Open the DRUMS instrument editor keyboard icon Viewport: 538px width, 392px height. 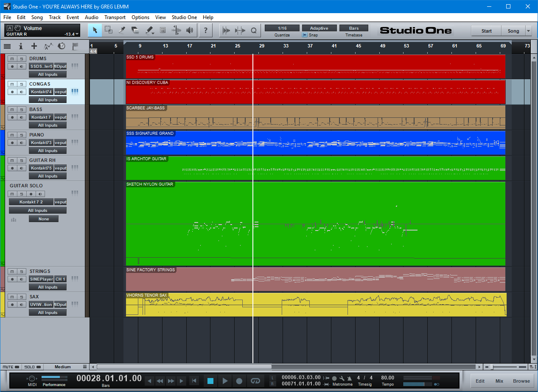pyautogui.click(x=75, y=66)
